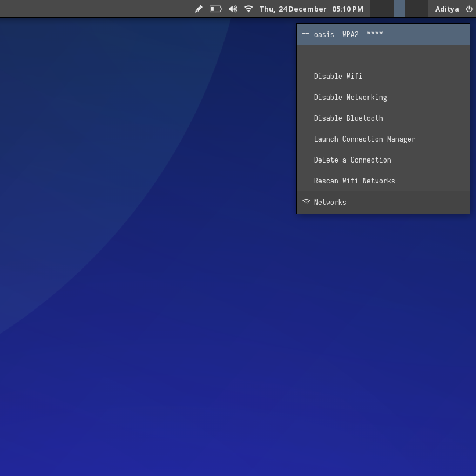This screenshot has width=476, height=476.
Task: Click the 05:10 PM clock
Action: tap(347, 9)
